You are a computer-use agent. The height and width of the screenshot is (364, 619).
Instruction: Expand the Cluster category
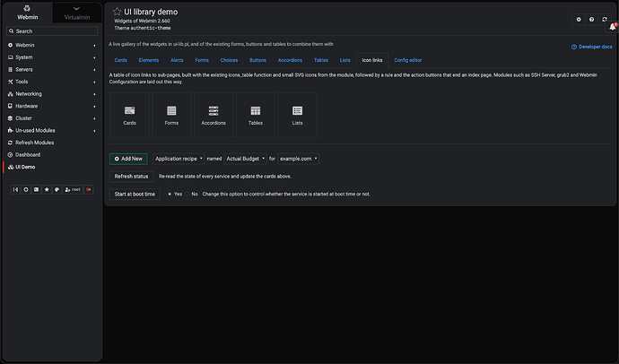pos(52,118)
